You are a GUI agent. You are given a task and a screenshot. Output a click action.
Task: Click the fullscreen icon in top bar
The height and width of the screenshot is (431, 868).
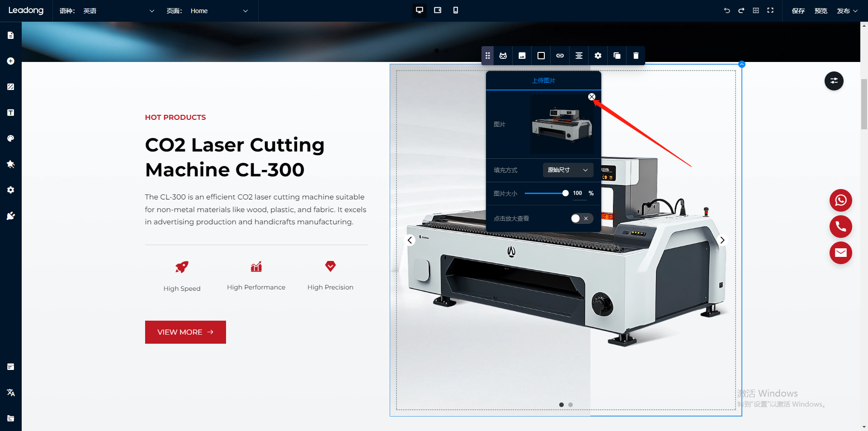pos(770,10)
